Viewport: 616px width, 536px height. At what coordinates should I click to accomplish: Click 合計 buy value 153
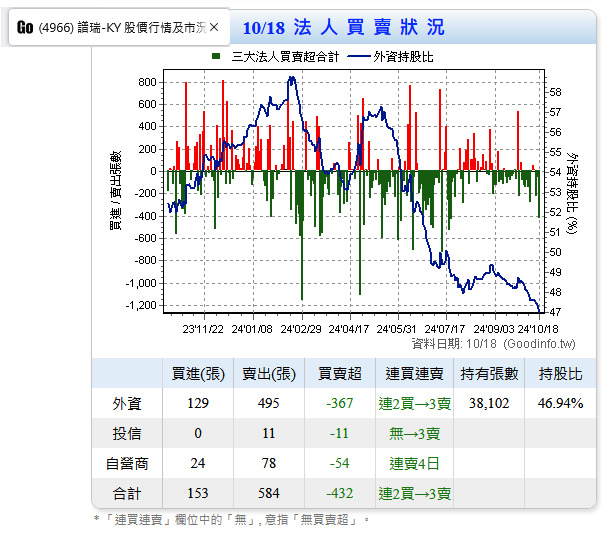pyautogui.click(x=198, y=493)
